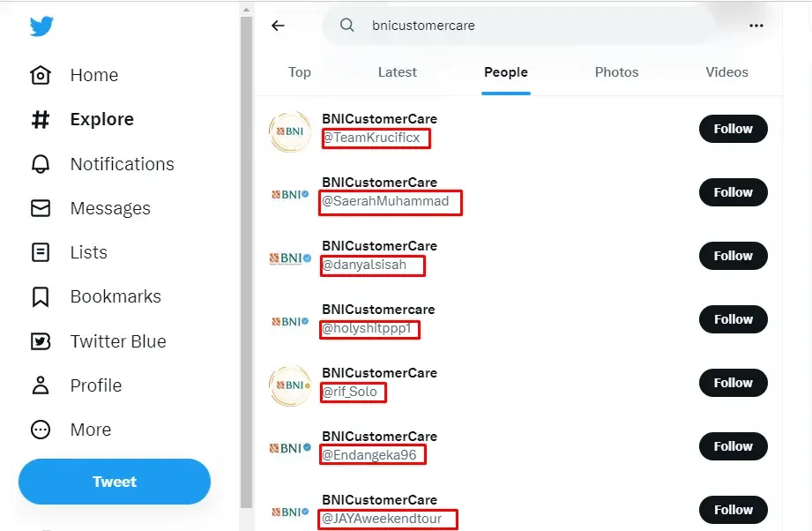Open the three-dot search options menu
Screen dimensions: 812x531
756,26
